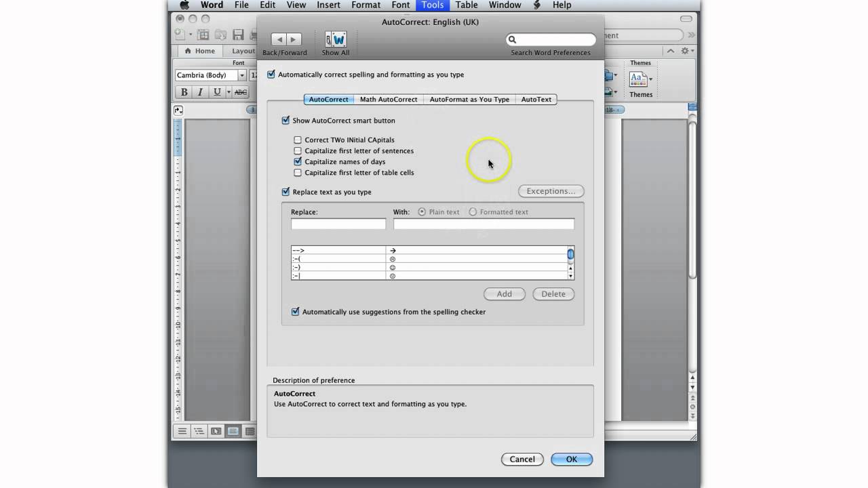Save document with floppy disk icon

tap(238, 35)
